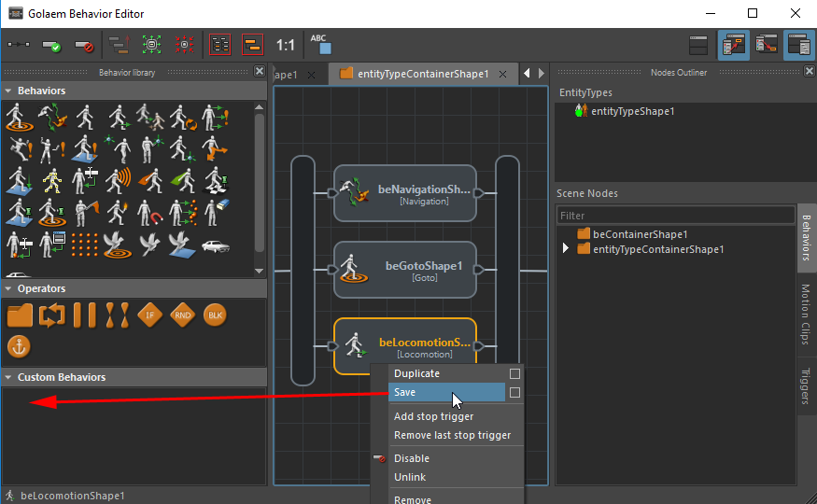Image resolution: width=817 pixels, height=504 pixels.
Task: Toggle the ABC labels toolbar icon
Action: click(321, 45)
